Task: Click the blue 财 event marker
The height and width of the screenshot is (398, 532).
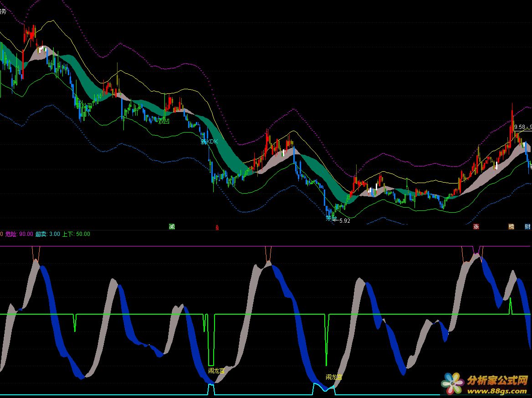Action: [x=527, y=227]
